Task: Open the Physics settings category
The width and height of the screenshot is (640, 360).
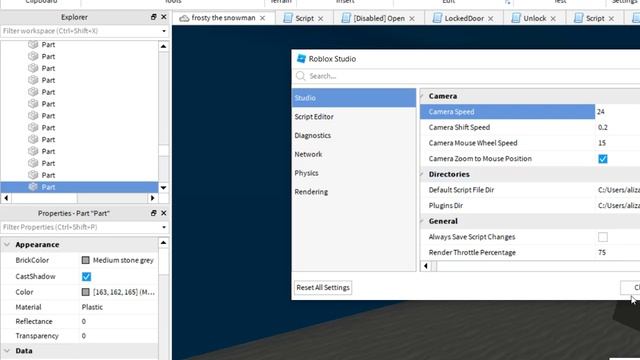Action: pyautogui.click(x=354, y=173)
